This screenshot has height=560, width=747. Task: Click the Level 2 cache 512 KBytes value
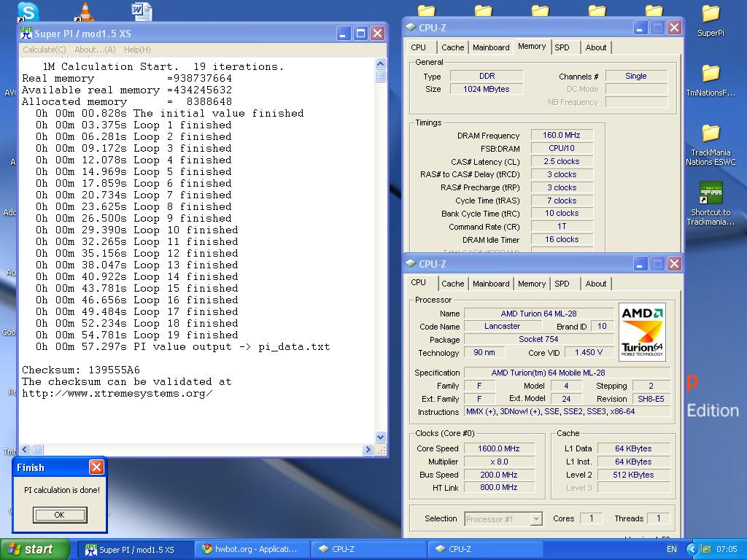[x=634, y=474]
